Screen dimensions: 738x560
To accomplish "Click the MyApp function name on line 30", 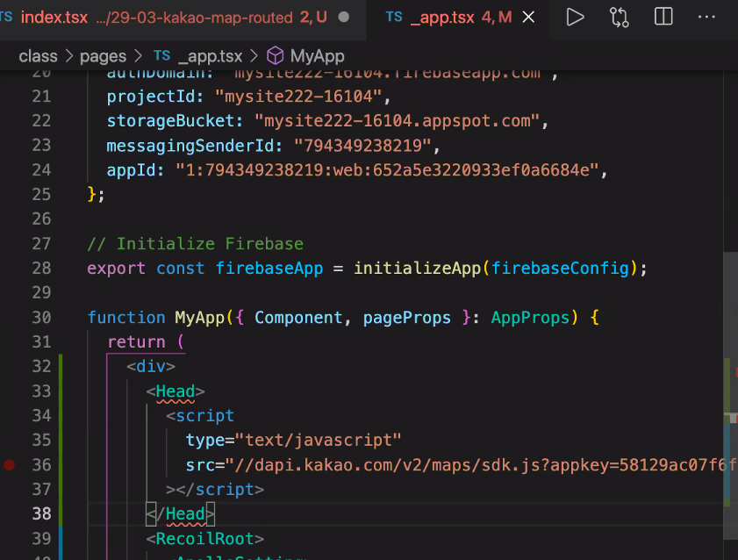I will point(200,318).
